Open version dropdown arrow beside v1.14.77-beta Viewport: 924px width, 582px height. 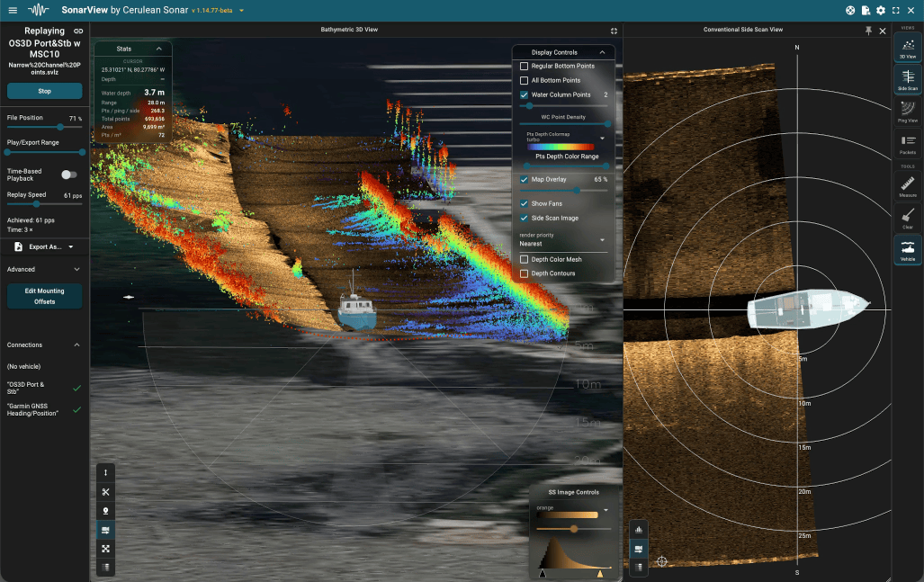(241, 11)
